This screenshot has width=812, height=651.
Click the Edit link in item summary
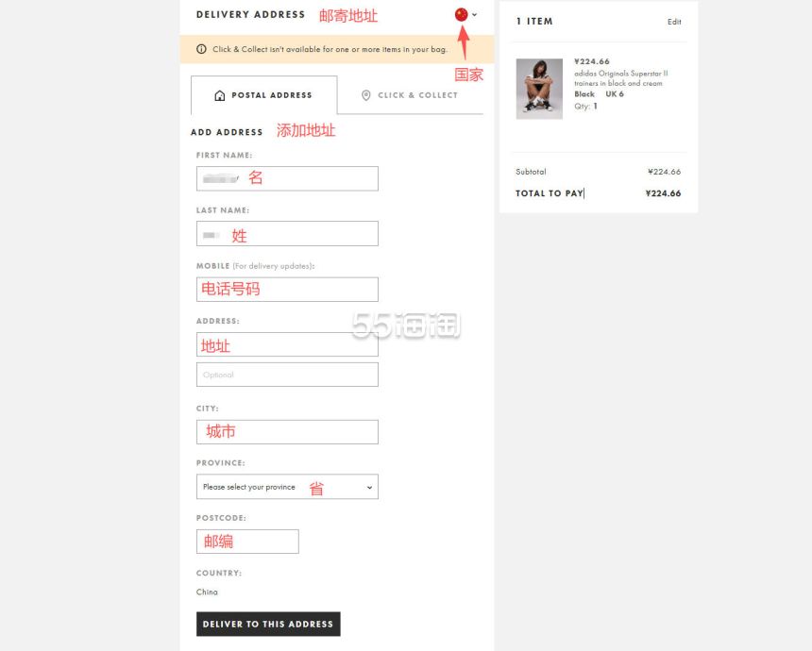pos(674,22)
